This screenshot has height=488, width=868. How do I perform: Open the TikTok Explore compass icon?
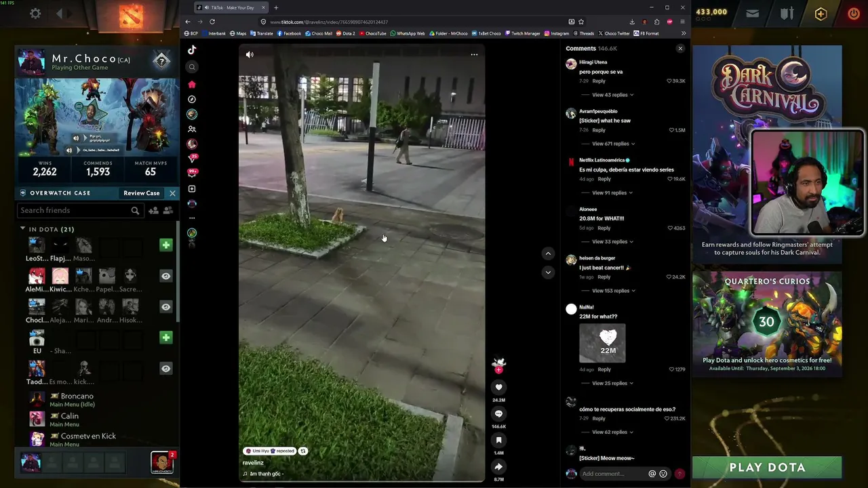point(192,99)
